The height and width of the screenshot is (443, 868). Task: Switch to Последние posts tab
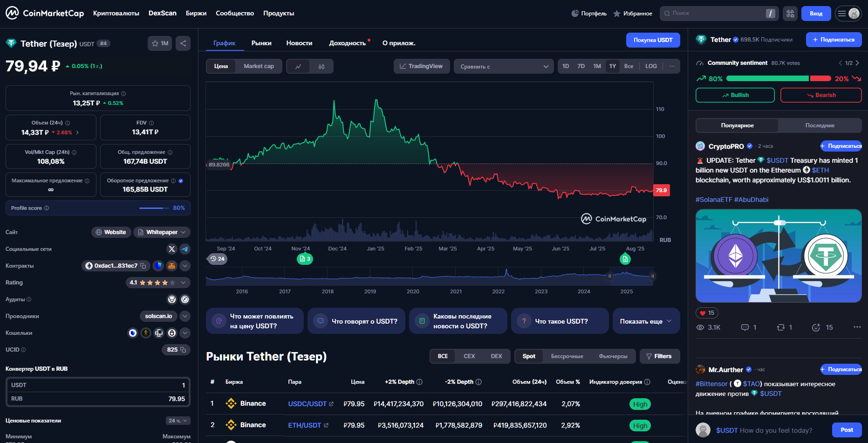pos(820,125)
